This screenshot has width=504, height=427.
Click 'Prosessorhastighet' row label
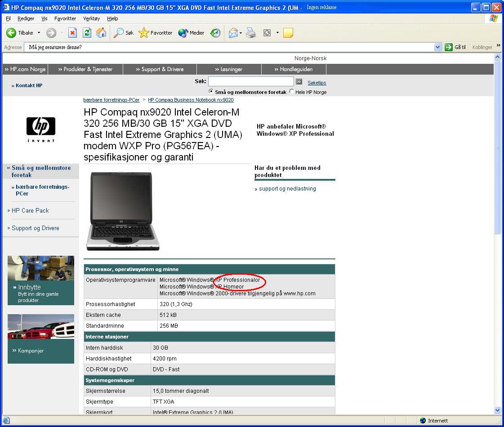pyautogui.click(x=110, y=304)
